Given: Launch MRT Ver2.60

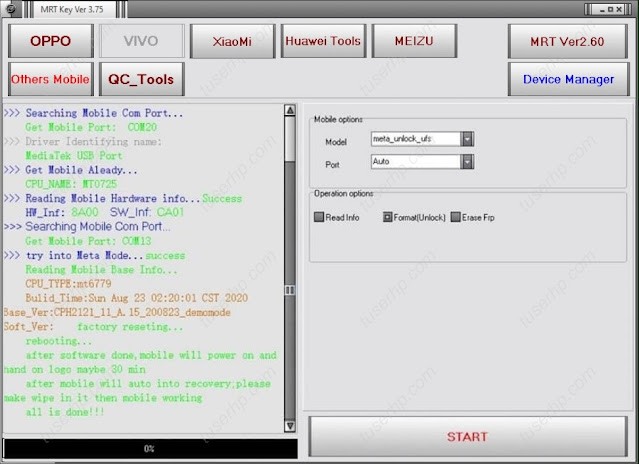Looking at the screenshot, I should [567, 41].
